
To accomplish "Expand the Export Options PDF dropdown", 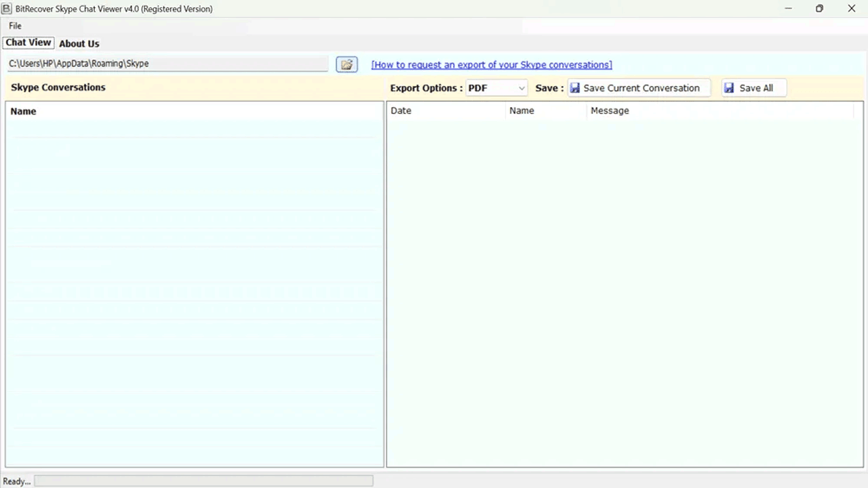I will click(496, 88).
